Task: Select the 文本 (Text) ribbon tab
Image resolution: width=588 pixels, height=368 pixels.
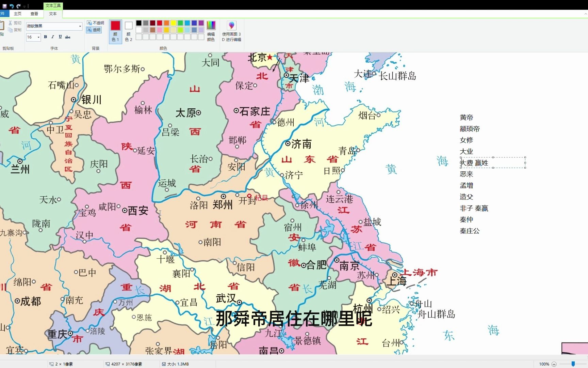Action: [53, 14]
